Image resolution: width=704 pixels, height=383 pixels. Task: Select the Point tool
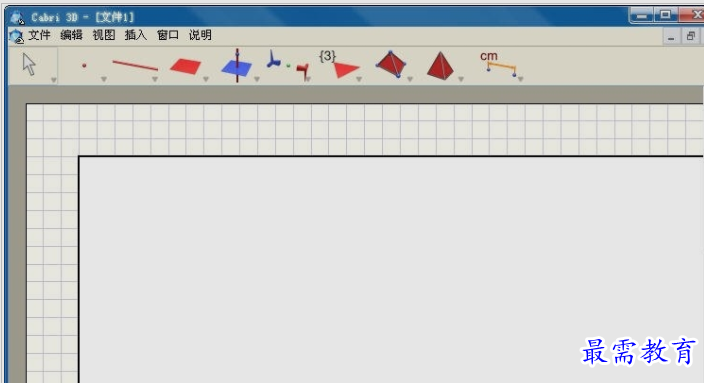(84, 66)
